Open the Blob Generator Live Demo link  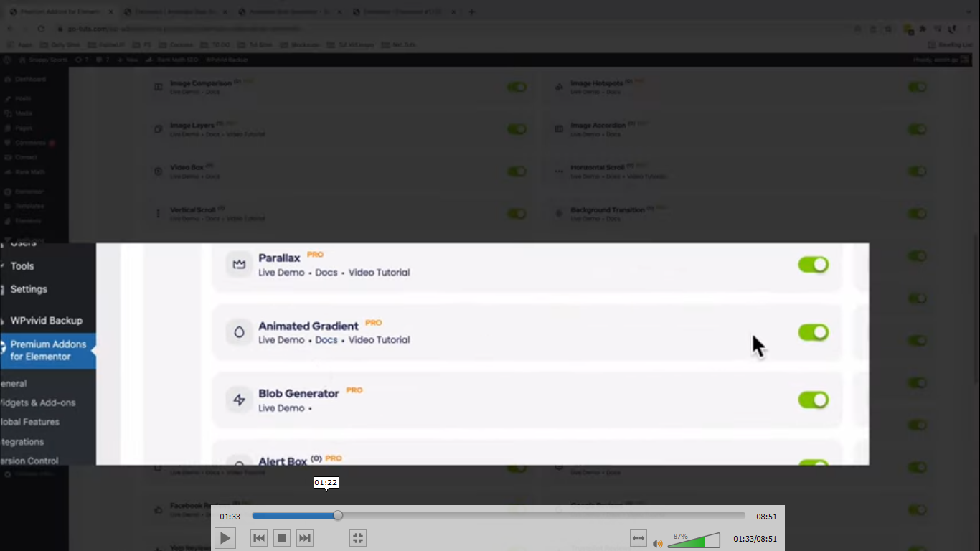[281, 408]
